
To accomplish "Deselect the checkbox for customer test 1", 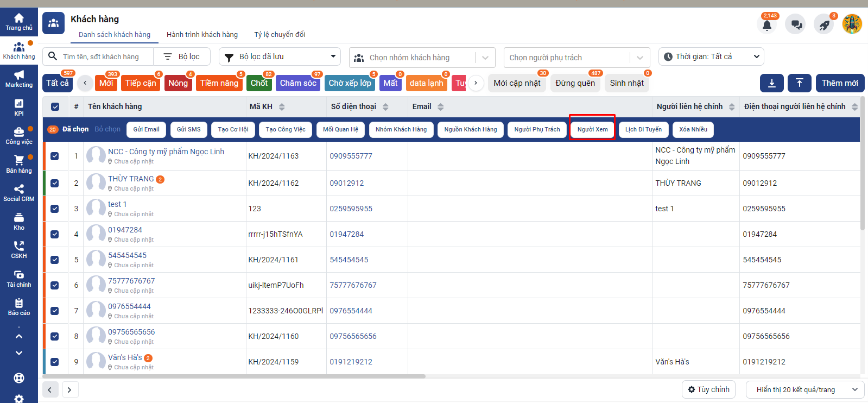I will [55, 209].
